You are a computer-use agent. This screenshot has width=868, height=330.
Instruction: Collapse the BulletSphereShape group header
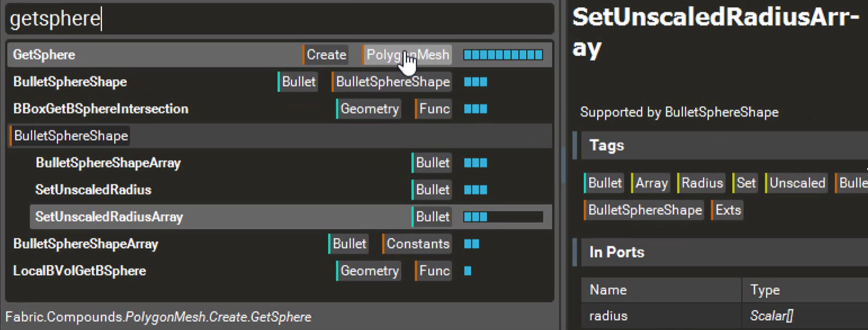pyautogui.click(x=71, y=136)
